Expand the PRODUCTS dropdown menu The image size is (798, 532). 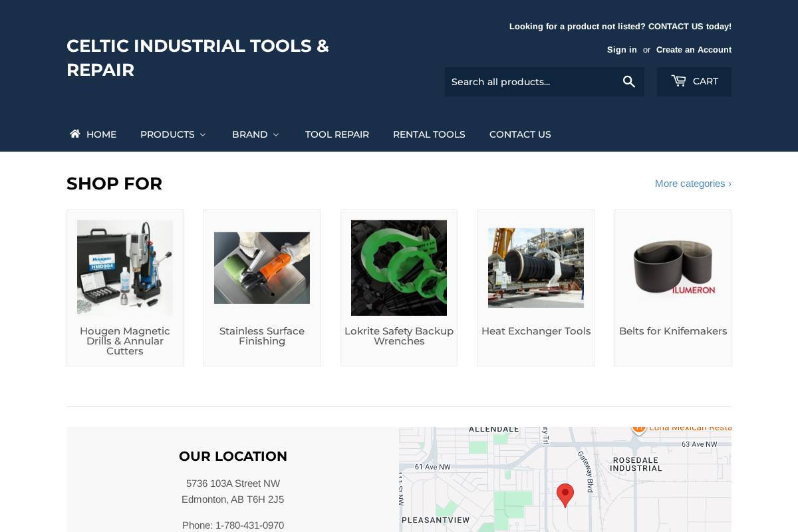pos(173,134)
